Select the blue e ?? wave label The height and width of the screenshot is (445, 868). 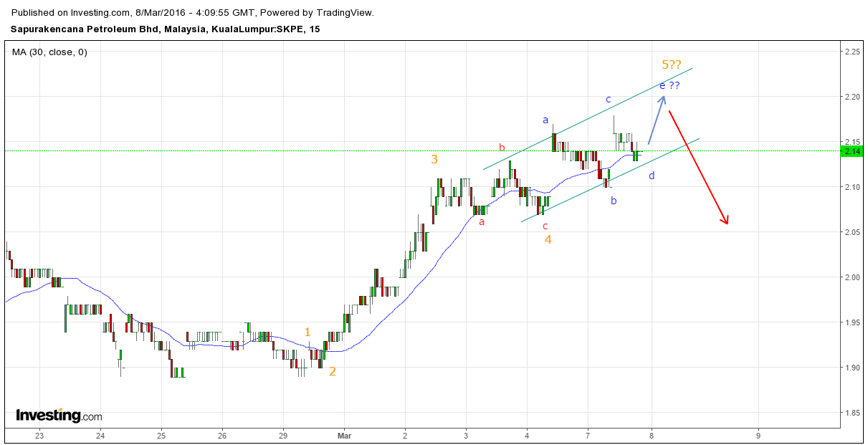click(669, 85)
